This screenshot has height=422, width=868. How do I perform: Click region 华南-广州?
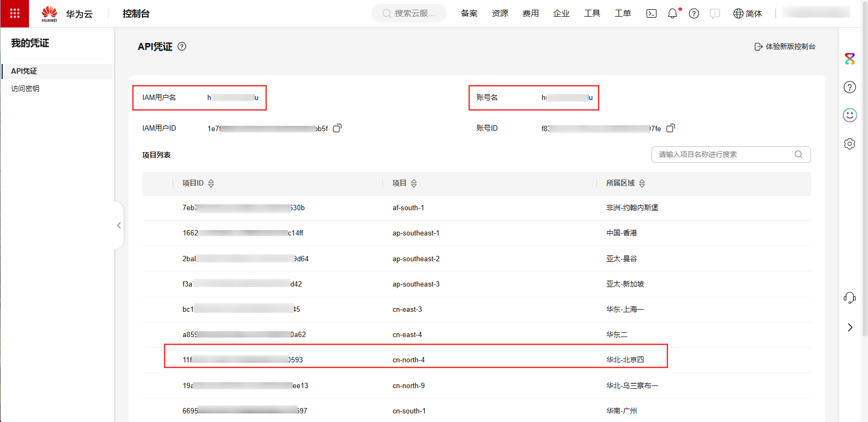pyautogui.click(x=621, y=411)
